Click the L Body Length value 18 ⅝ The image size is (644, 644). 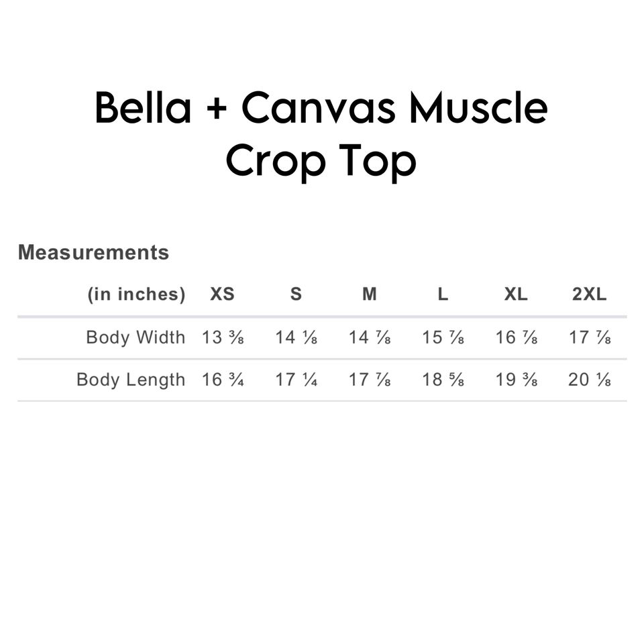pyautogui.click(x=443, y=380)
